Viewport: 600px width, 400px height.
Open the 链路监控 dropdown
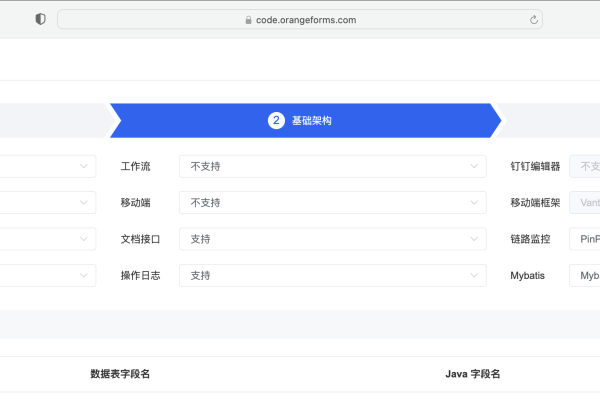coord(585,239)
